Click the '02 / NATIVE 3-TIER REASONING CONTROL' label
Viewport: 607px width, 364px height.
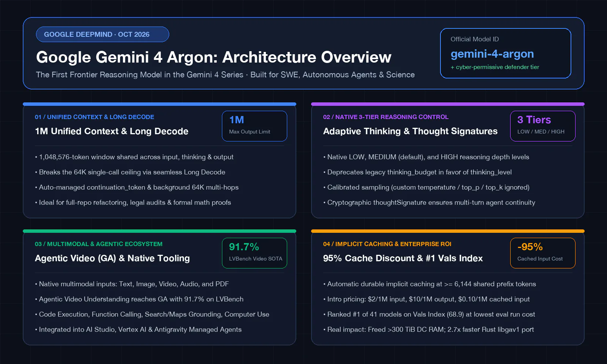click(x=386, y=117)
